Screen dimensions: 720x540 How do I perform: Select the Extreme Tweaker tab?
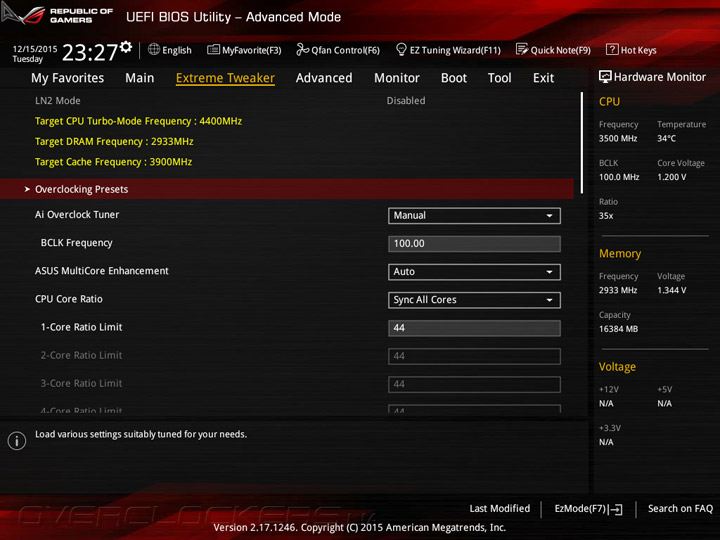click(x=225, y=78)
